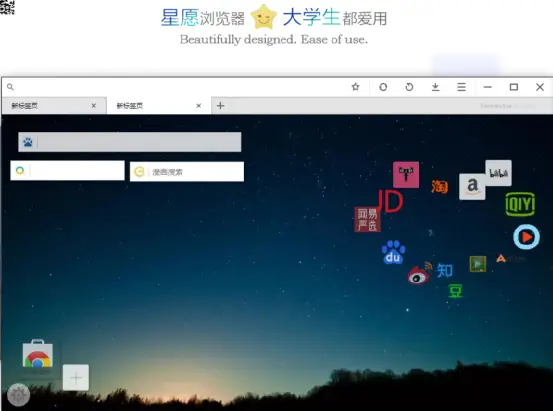The height and width of the screenshot is (411, 553).
Task: Click the star bookmark icon in the toolbar
Action: point(356,87)
